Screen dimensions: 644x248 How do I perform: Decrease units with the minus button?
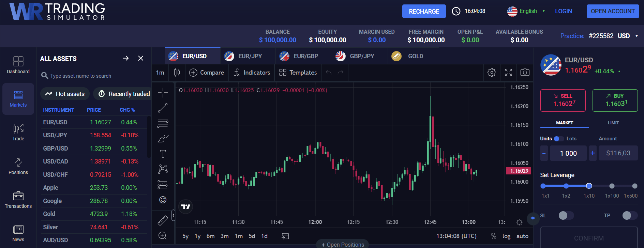click(544, 153)
